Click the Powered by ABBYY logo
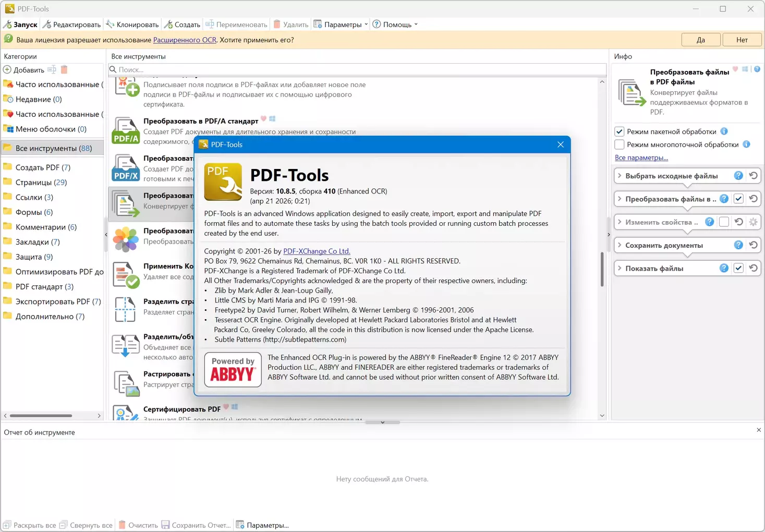This screenshot has width=765, height=532. click(x=233, y=369)
